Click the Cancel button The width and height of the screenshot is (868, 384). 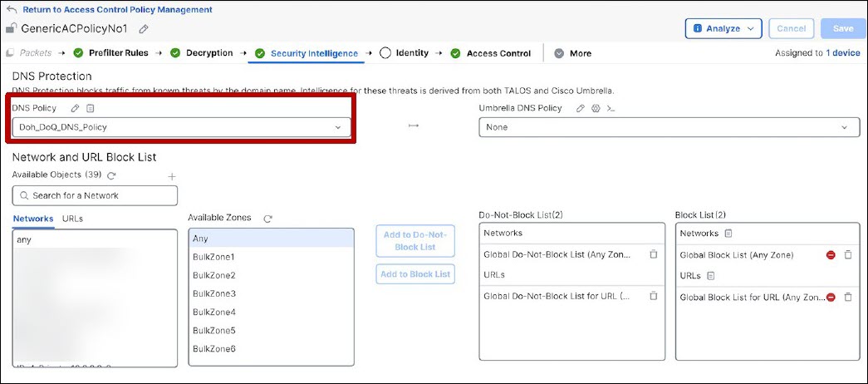click(791, 28)
